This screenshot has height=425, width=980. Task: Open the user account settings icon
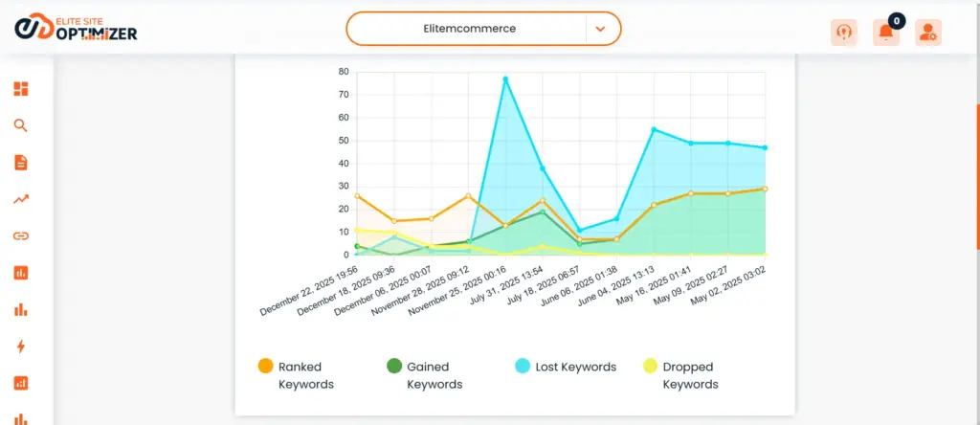(x=927, y=32)
